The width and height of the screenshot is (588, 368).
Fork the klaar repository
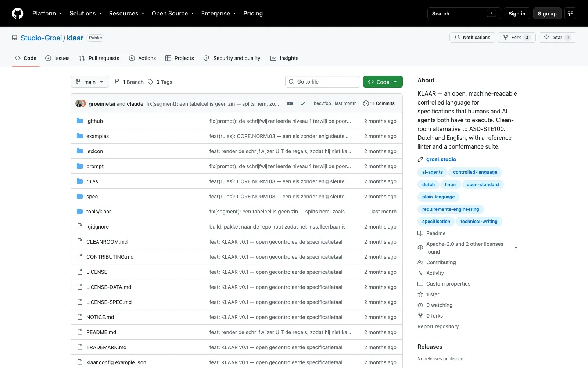click(516, 38)
